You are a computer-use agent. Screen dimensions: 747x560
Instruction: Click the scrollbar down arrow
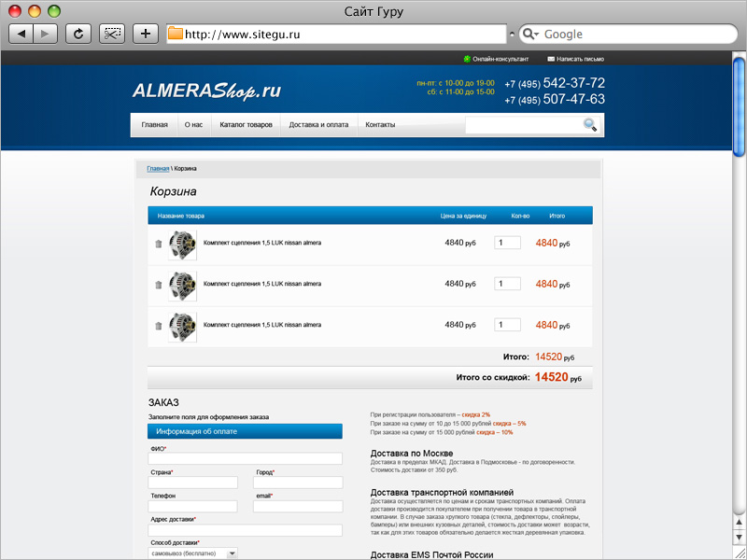739,537
